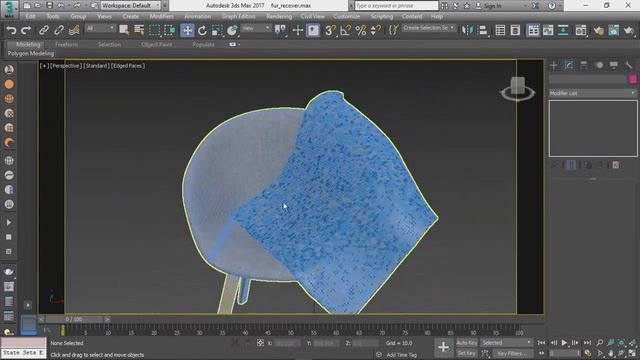The image size is (640, 360).
Task: Activate the Select and Move tool
Action: coord(187,30)
